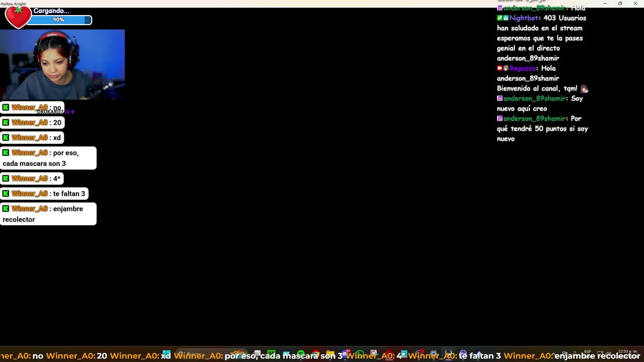The image size is (644, 362).
Task: Click the 90% loading progress bar
Action: click(59, 20)
